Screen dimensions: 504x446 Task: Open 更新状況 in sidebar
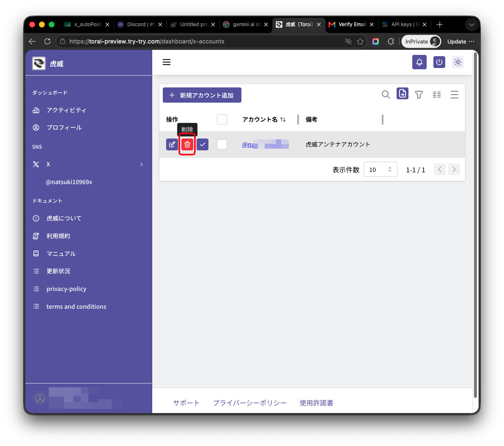click(x=58, y=271)
